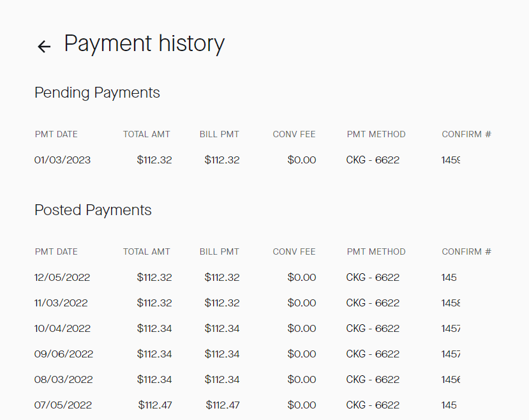Select the Posted Payments section heading

93,210
